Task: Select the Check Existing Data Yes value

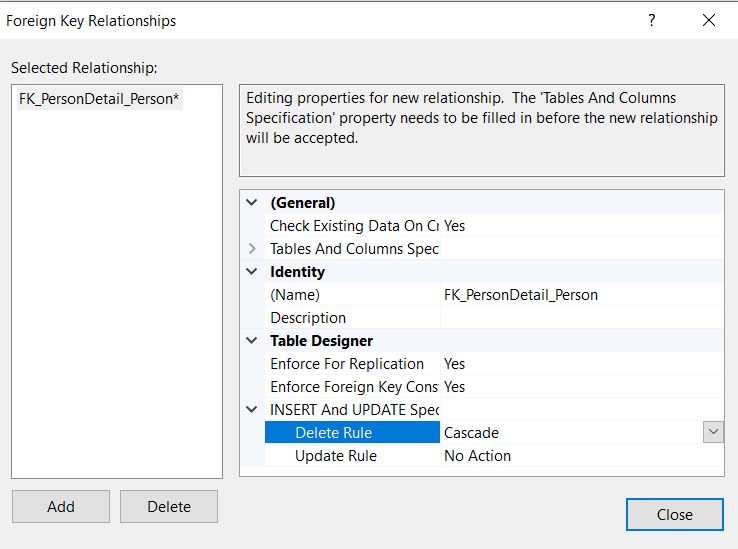Action: click(x=580, y=226)
